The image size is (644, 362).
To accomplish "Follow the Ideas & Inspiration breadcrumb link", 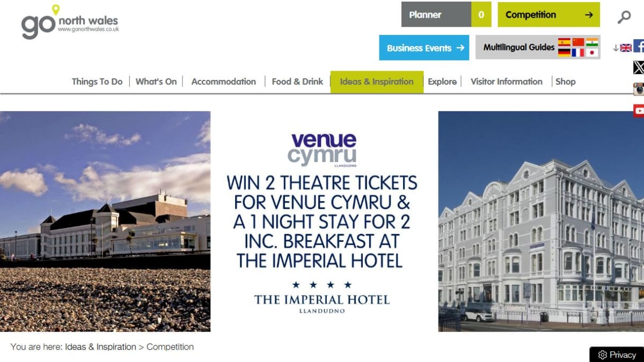I will (x=101, y=347).
